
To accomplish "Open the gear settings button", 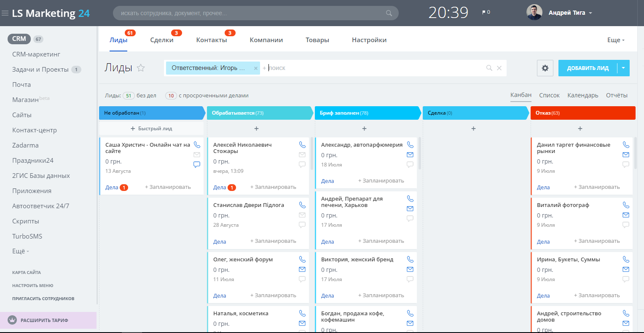I will 545,68.
